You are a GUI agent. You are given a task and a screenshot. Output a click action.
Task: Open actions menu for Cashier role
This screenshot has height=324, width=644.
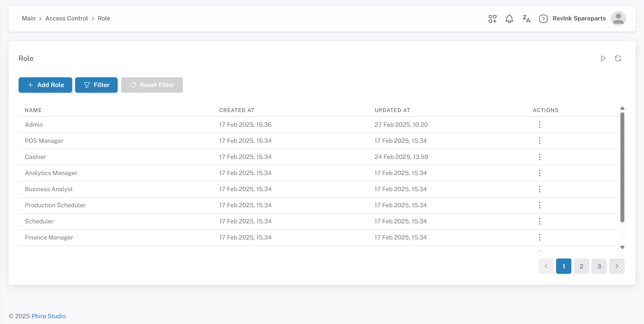point(540,157)
